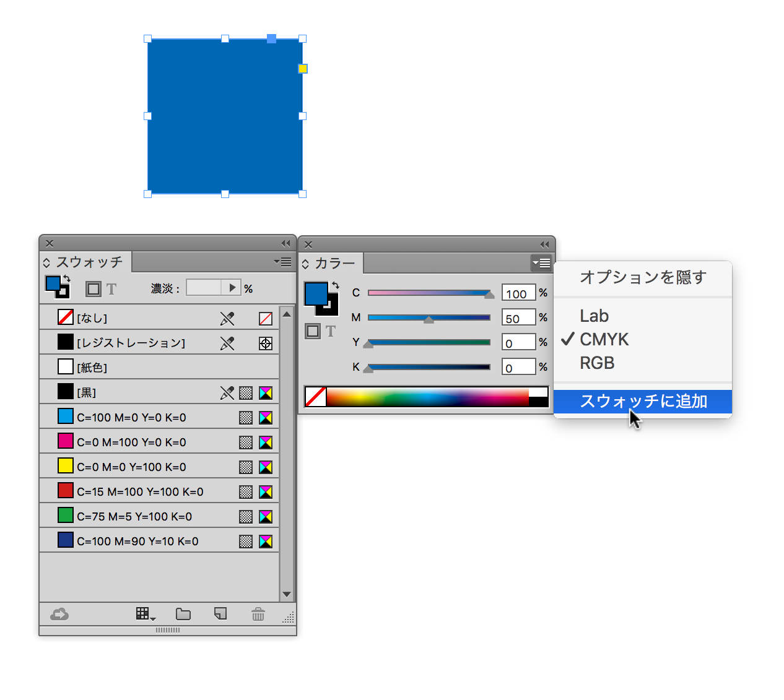Click the non-editable pencil icon on [黒] row
Screen dimensions: 784x700
(227, 392)
